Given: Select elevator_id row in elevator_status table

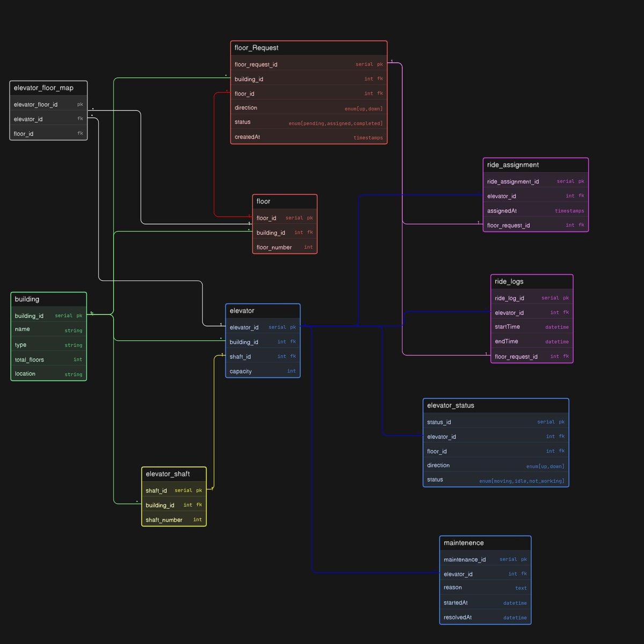Looking at the screenshot, I should [496, 436].
